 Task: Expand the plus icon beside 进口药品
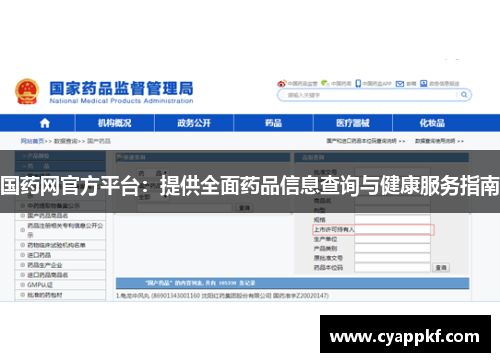[22, 255]
